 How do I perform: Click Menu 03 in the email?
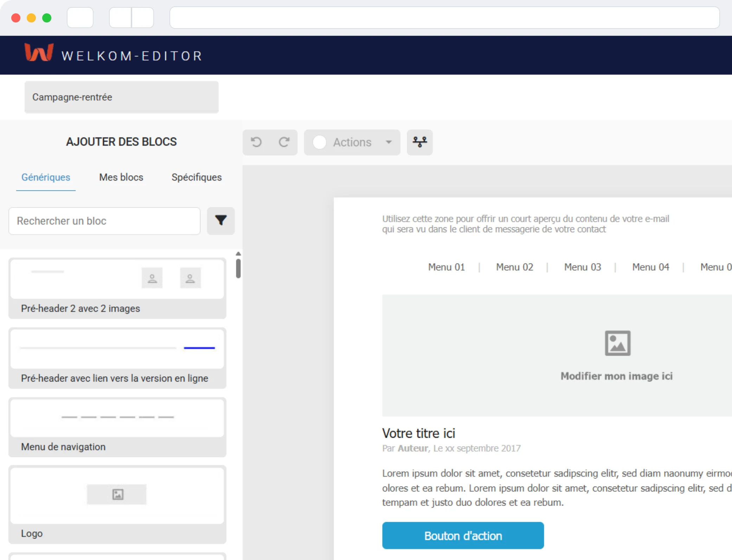pyautogui.click(x=583, y=267)
